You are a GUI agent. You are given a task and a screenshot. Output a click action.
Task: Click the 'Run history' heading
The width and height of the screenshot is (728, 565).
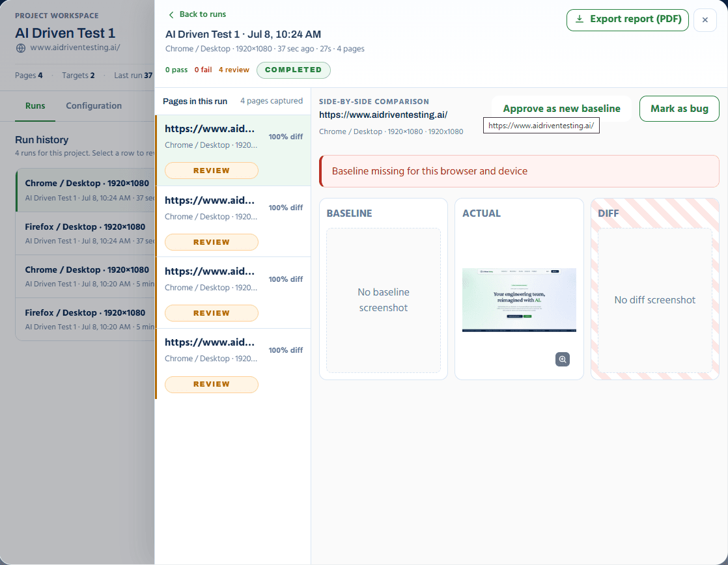(42, 140)
